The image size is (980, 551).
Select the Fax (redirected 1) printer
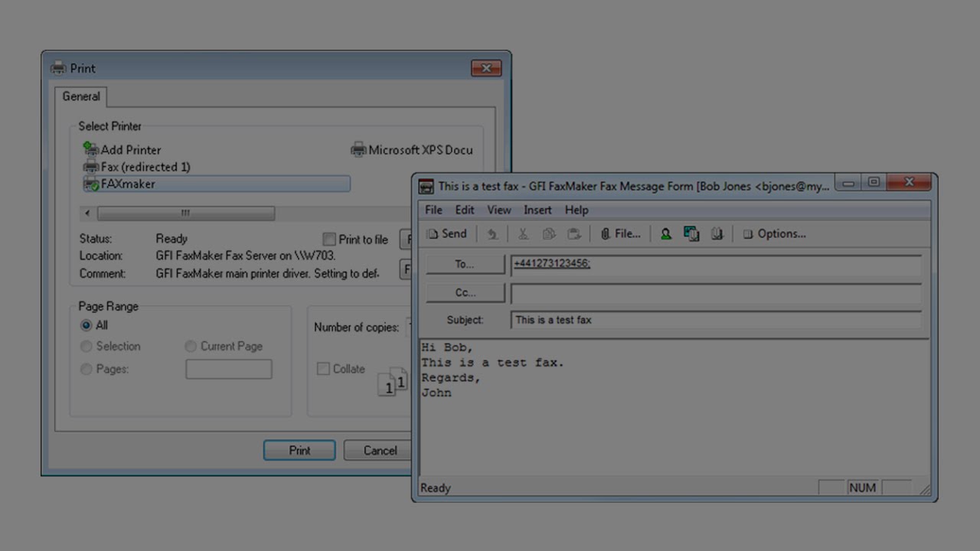click(x=137, y=167)
